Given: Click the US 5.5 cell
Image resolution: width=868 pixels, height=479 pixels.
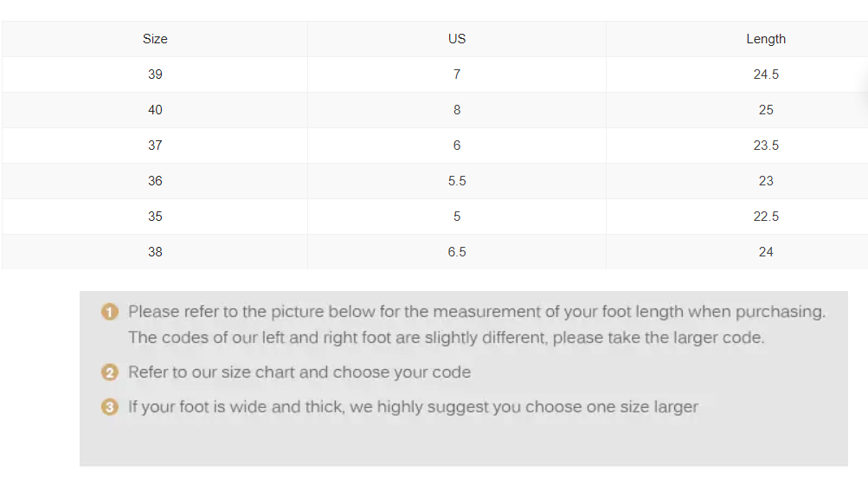Looking at the screenshot, I should (x=457, y=181).
